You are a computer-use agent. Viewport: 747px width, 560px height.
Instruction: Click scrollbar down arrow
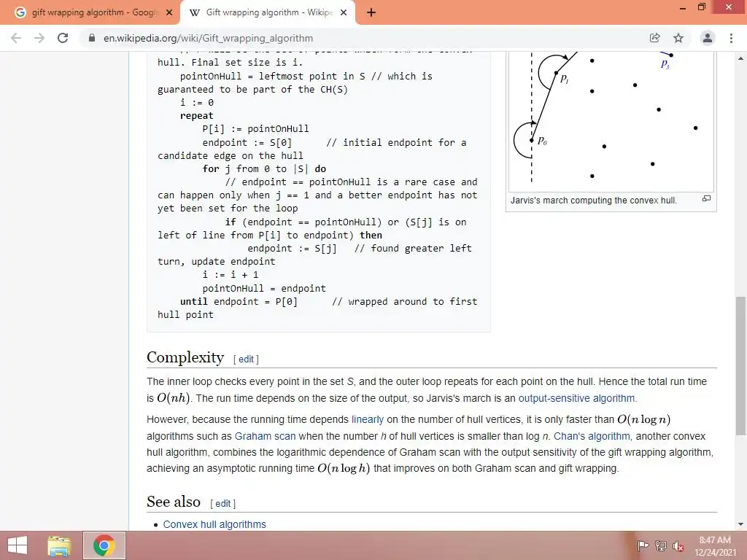[740, 524]
